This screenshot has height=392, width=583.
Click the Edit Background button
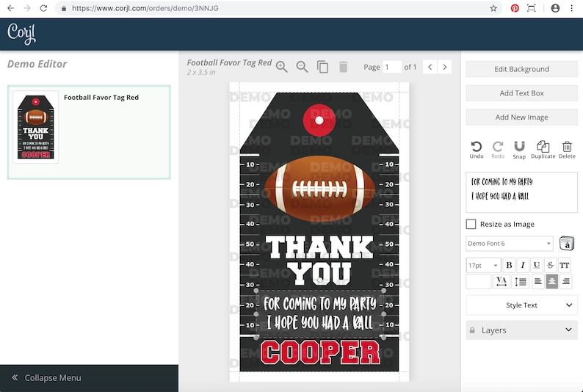pos(521,69)
